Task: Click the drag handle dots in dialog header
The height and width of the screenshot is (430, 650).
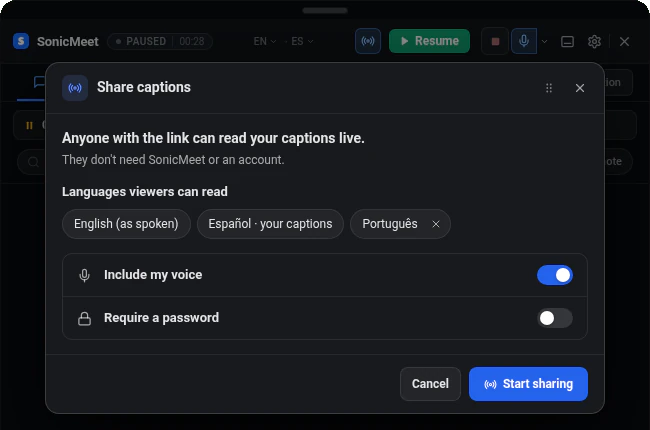Action: coord(548,88)
